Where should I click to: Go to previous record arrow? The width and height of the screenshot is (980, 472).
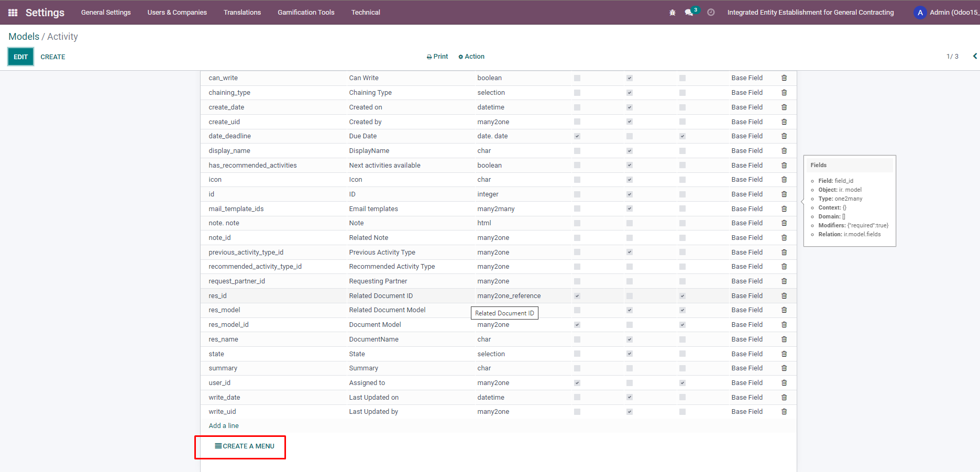pyautogui.click(x=975, y=56)
